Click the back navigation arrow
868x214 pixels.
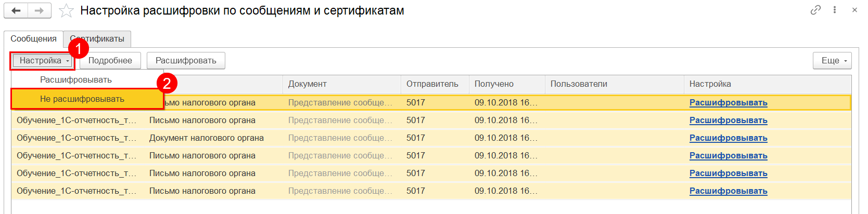pyautogui.click(x=16, y=11)
